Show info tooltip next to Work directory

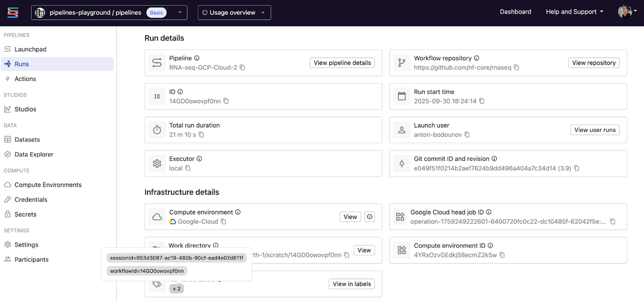[216, 245]
